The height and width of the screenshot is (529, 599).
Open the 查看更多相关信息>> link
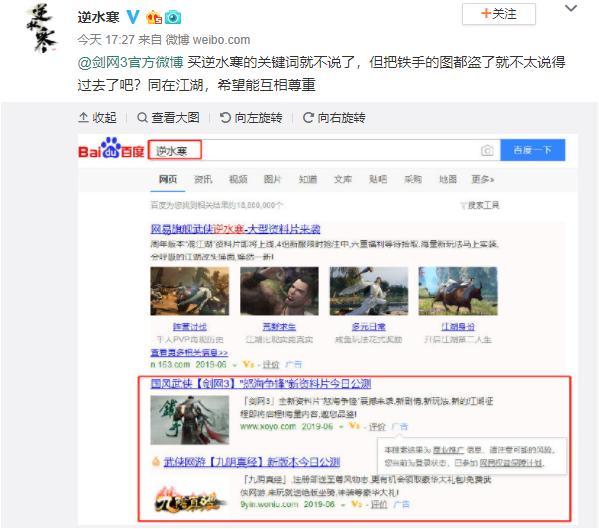click(189, 353)
